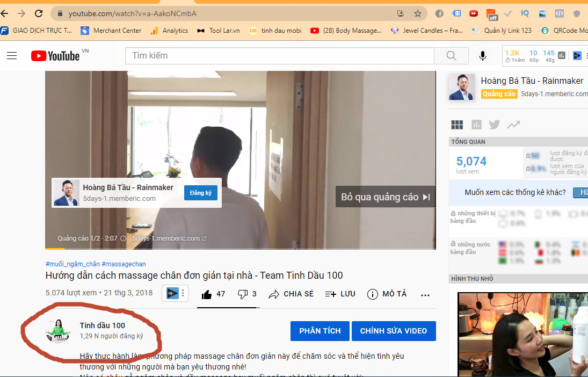Open the three-dot more actions menu
This screenshot has width=588, height=377.
click(425, 295)
